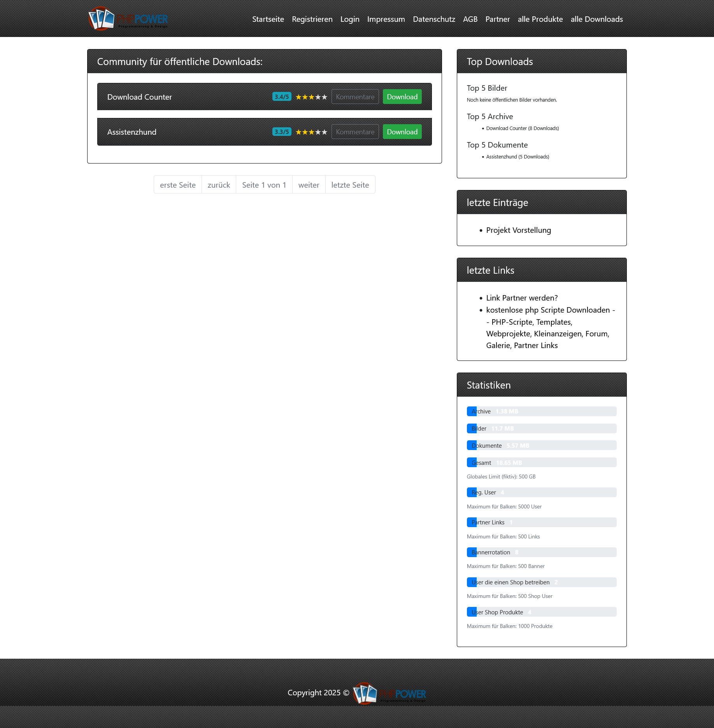
Task: Open Projekt Vorstellung entry
Action: point(518,230)
